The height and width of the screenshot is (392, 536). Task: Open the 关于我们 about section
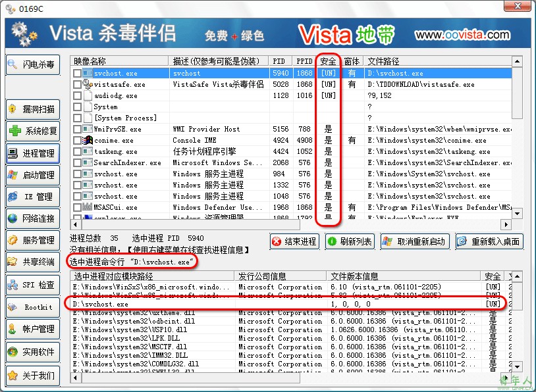point(33,376)
